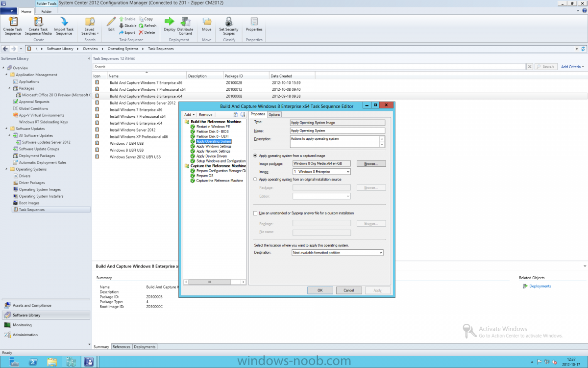Click the red Delete icon in ribbon
Screen dimensions: 588x368
click(x=141, y=32)
